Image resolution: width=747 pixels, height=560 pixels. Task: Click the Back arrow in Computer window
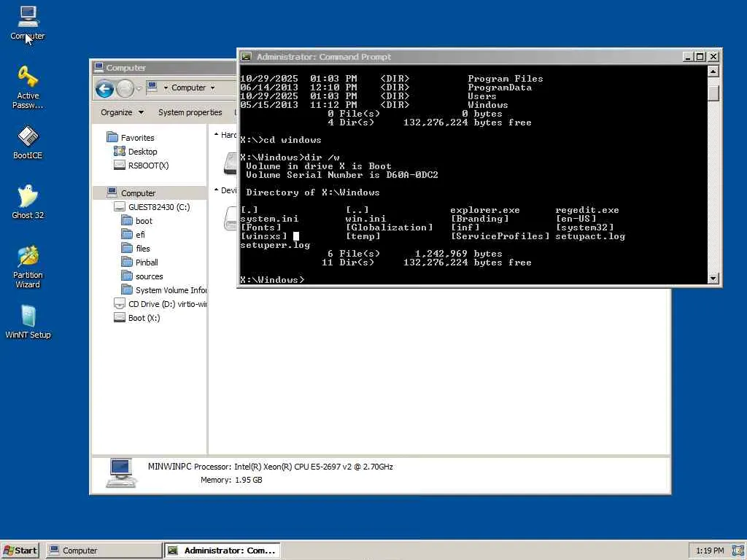point(105,88)
